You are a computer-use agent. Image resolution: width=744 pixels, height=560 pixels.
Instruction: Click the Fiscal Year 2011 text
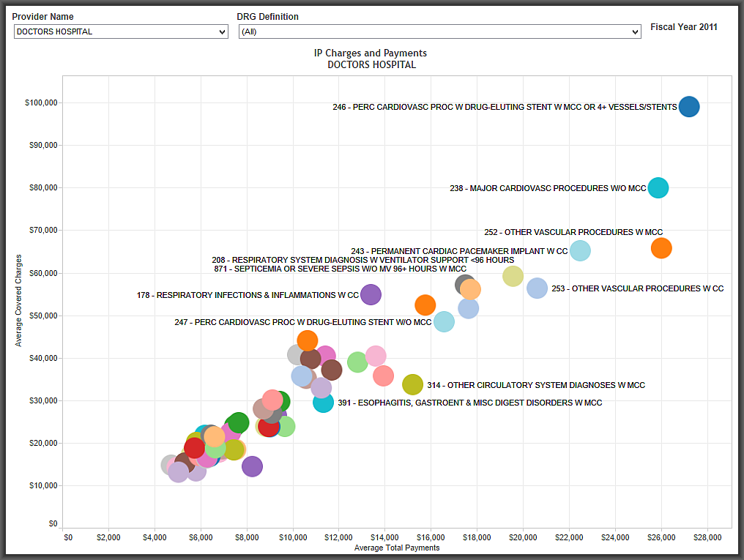(684, 27)
